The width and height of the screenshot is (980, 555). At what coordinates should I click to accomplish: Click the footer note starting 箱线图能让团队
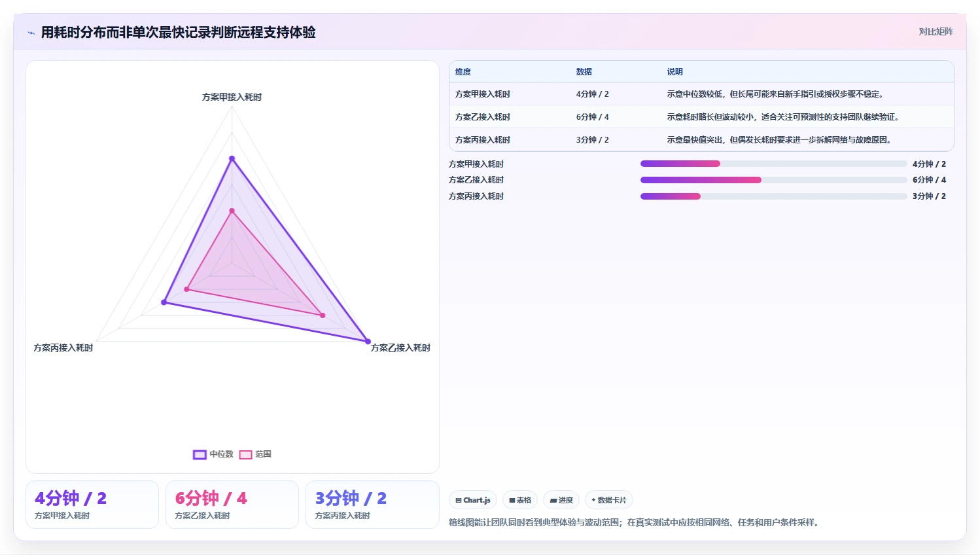click(x=635, y=522)
